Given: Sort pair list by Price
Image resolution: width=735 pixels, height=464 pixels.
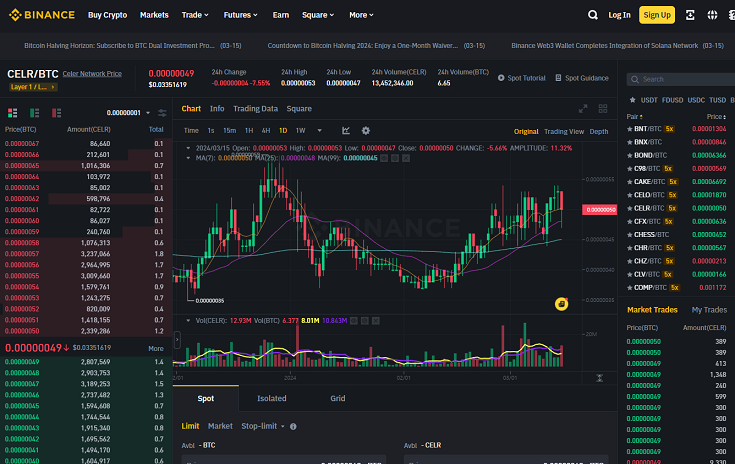Looking at the screenshot, I should [716, 117].
